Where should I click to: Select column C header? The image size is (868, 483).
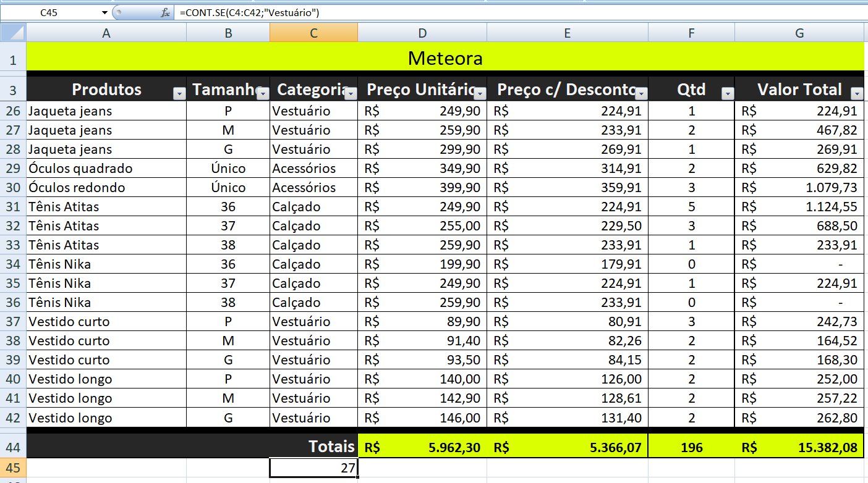(x=313, y=33)
